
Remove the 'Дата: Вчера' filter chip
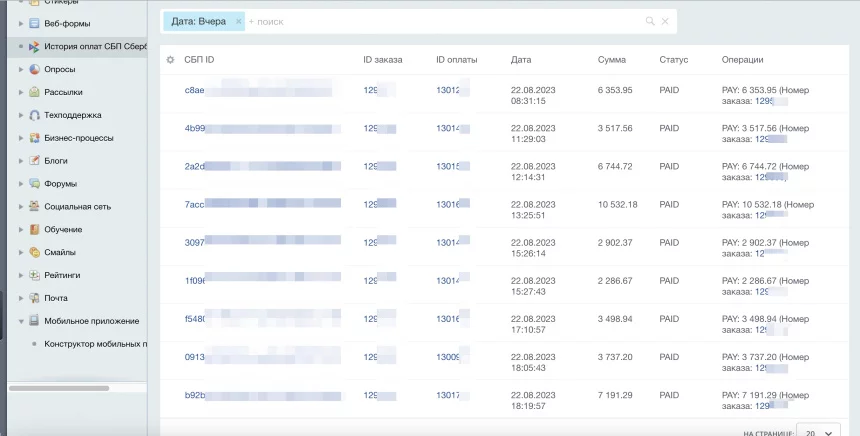238,21
